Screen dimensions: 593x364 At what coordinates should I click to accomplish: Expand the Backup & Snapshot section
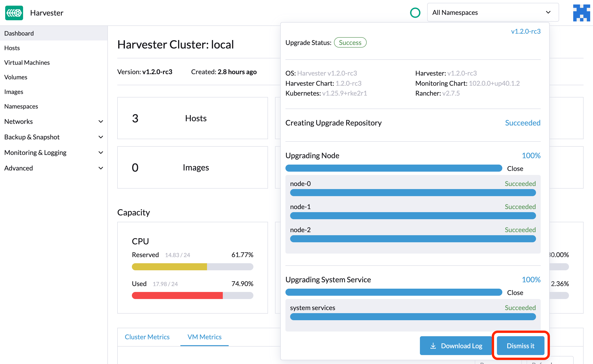[x=101, y=137]
